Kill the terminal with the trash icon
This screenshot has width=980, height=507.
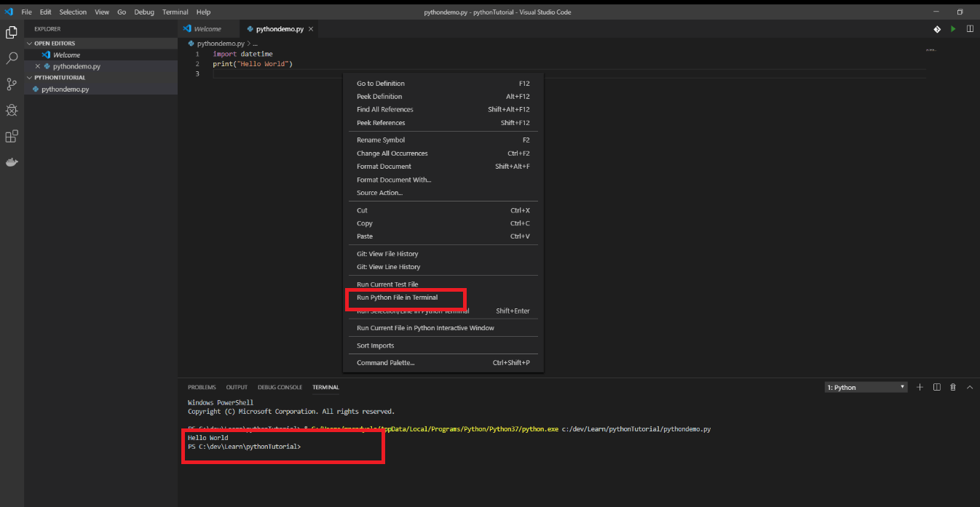click(952, 387)
